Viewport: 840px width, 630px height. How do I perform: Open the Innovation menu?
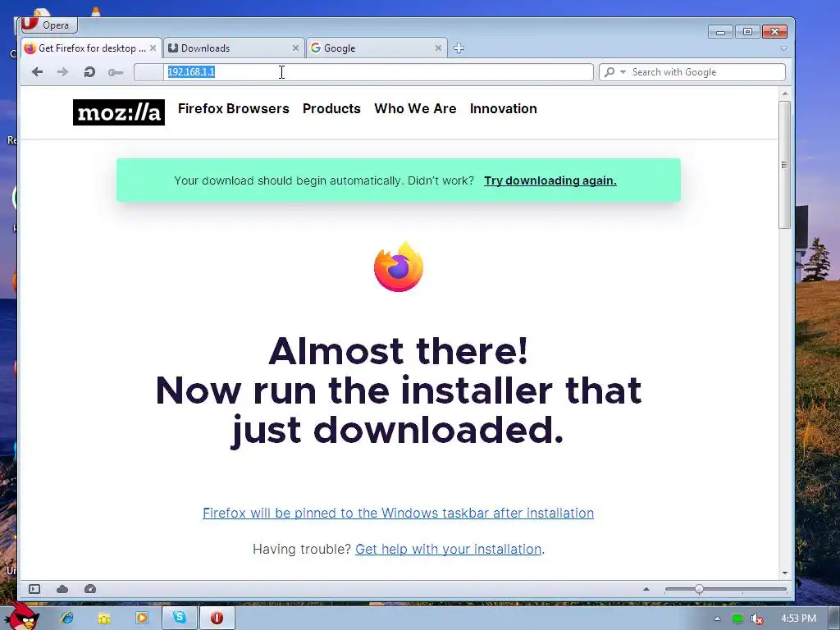pyautogui.click(x=504, y=109)
